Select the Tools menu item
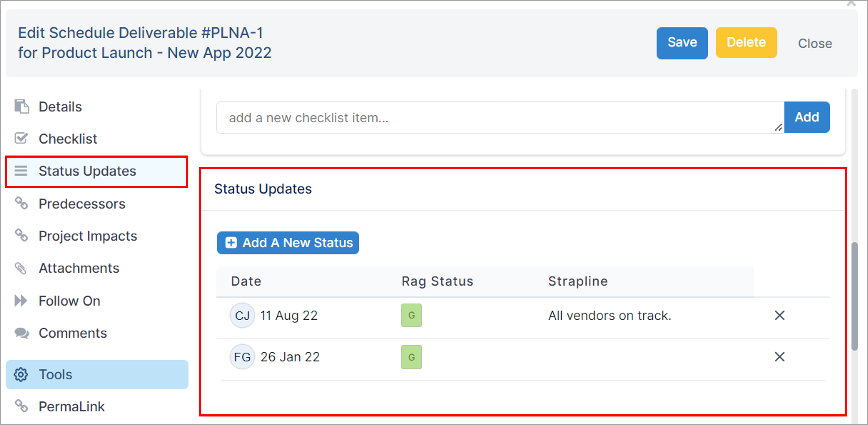The width and height of the screenshot is (868, 425). point(97,375)
